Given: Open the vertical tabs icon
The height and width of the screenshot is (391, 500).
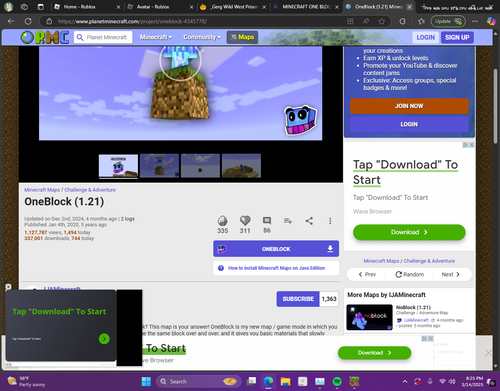Looking at the screenshot, I should tap(40, 7).
